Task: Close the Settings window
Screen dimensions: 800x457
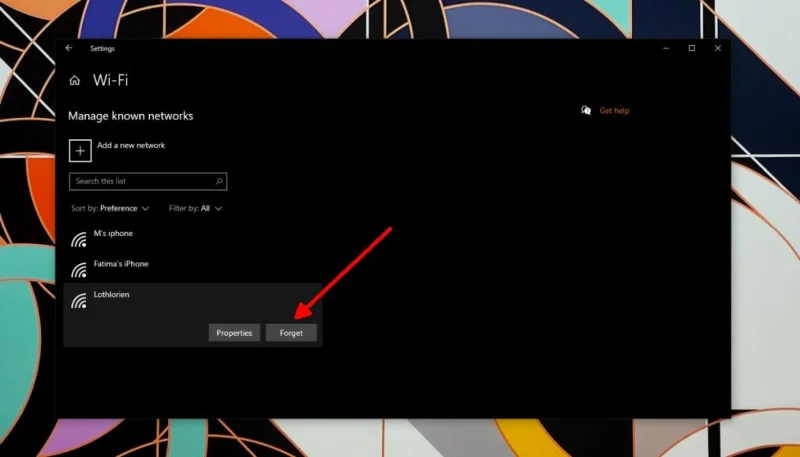Action: click(x=718, y=48)
